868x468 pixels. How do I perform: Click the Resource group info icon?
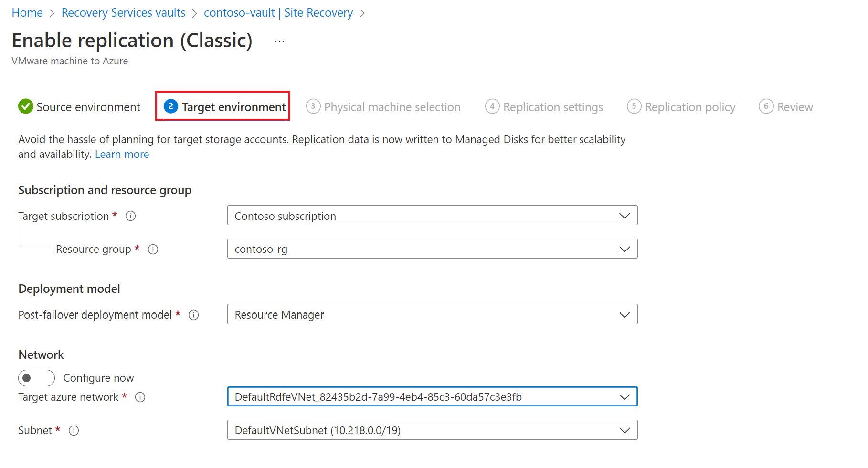pyautogui.click(x=153, y=250)
